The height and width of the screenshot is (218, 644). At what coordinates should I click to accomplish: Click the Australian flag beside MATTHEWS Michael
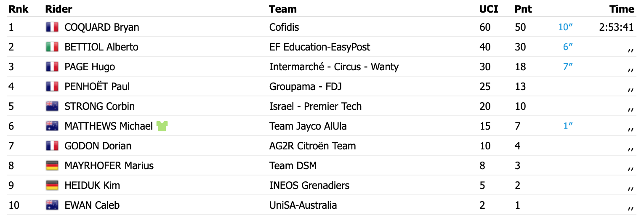click(x=52, y=126)
